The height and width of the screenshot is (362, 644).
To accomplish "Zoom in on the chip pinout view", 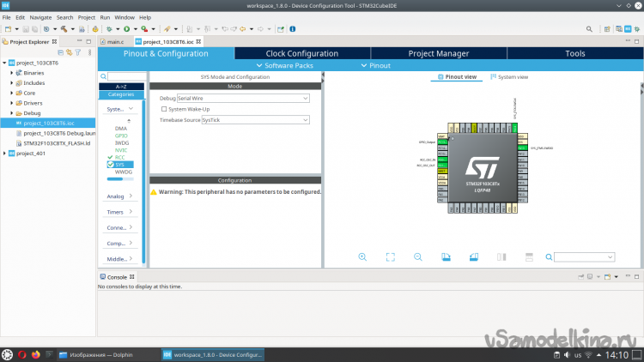I will (x=362, y=256).
